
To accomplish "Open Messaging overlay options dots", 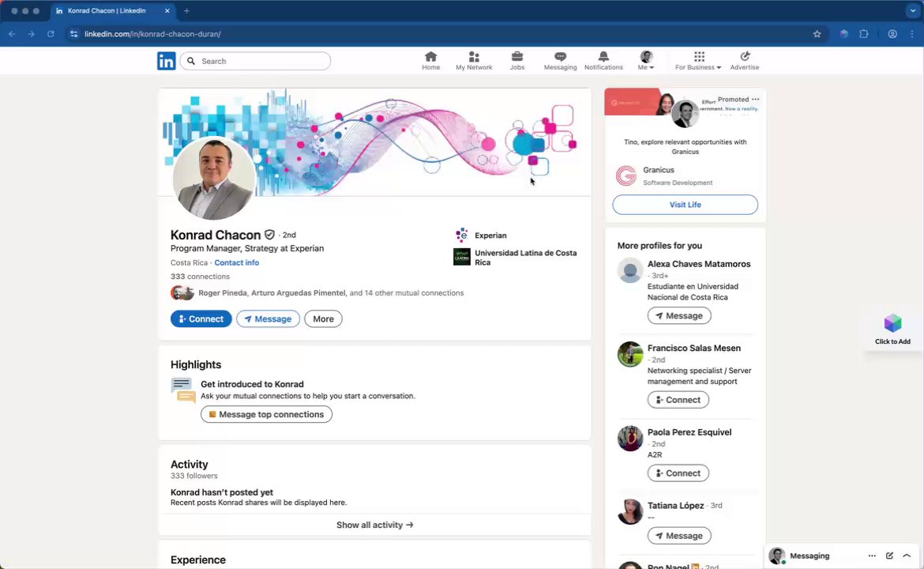I will pos(872,556).
